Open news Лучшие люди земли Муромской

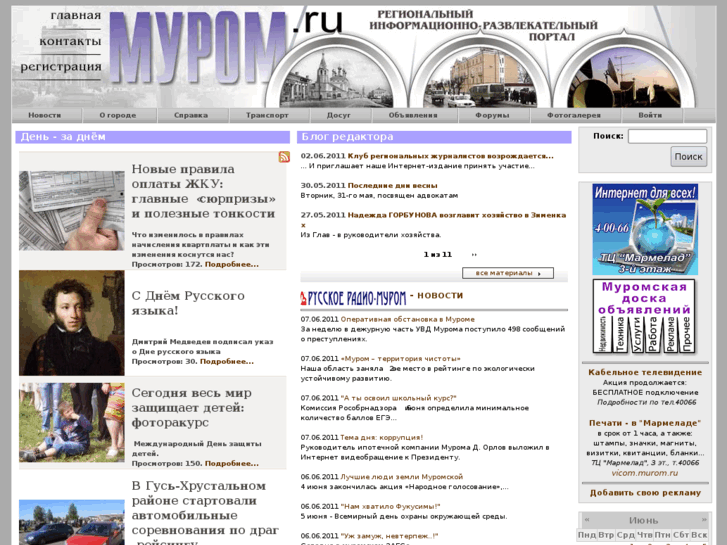402,477
